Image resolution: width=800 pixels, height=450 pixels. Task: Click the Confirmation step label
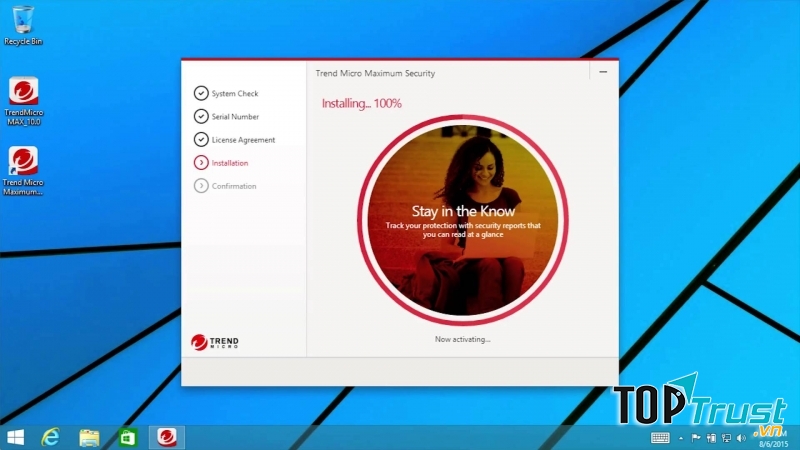[x=234, y=186]
